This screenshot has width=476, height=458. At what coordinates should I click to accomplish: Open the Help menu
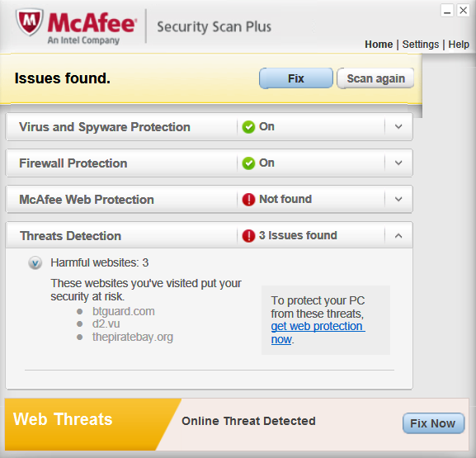459,45
